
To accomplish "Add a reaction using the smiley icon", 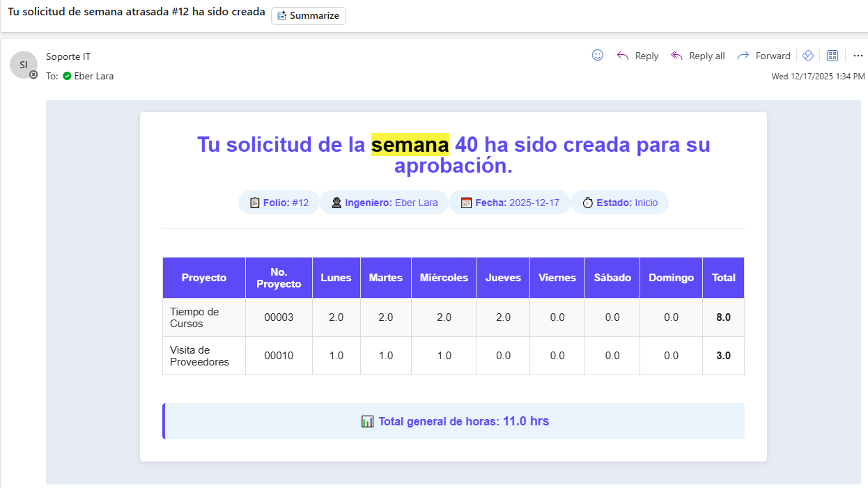I will click(597, 56).
